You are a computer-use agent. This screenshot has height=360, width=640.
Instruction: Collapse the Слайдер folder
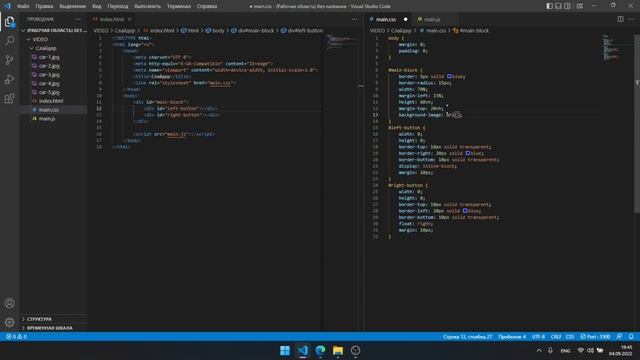(53, 48)
